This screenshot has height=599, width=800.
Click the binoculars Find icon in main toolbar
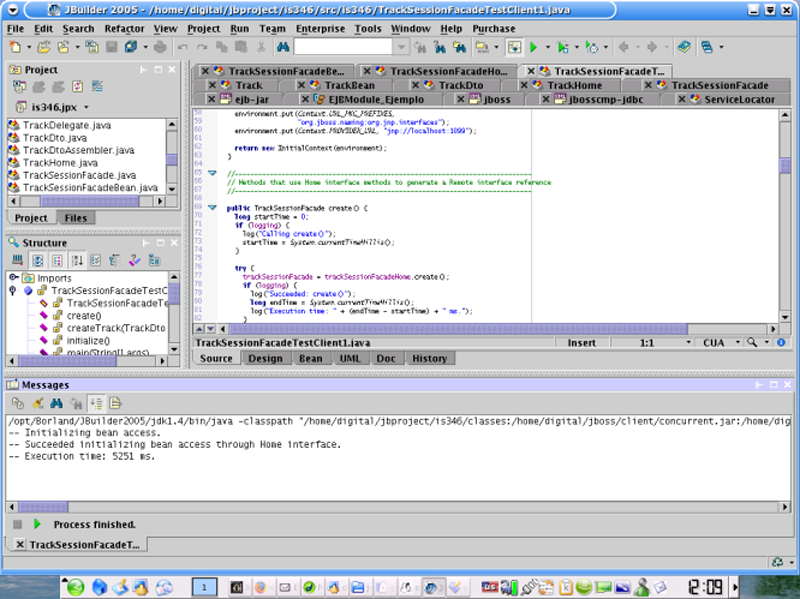pyautogui.click(x=281, y=47)
